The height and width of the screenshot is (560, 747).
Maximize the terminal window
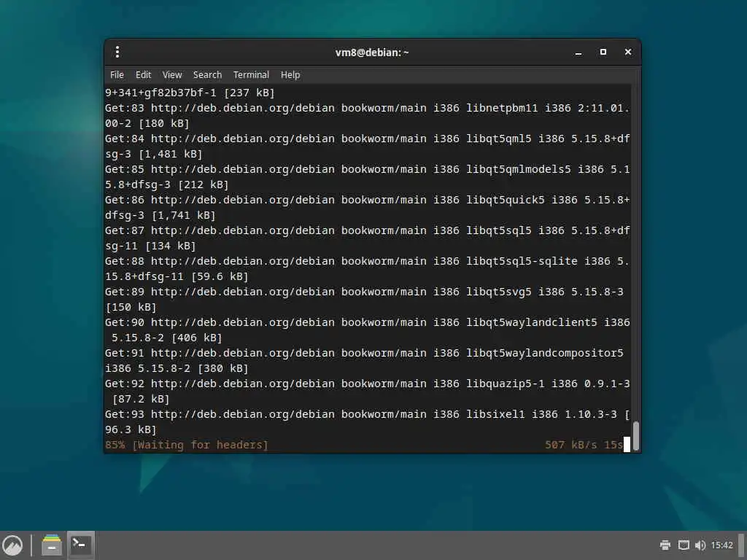603,52
